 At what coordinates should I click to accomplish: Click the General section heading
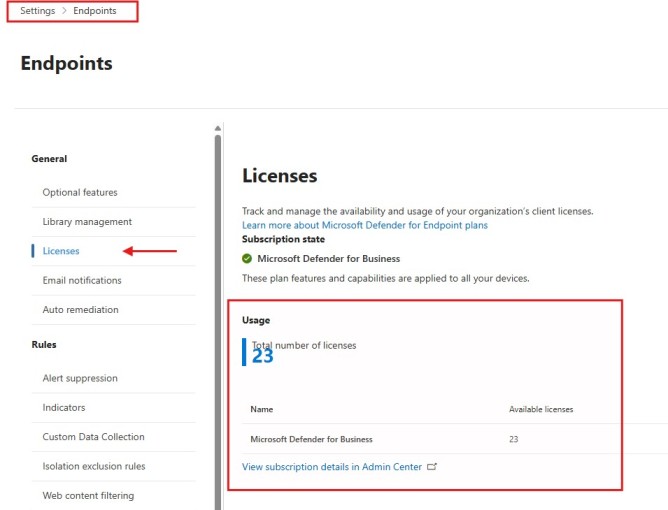[49, 158]
